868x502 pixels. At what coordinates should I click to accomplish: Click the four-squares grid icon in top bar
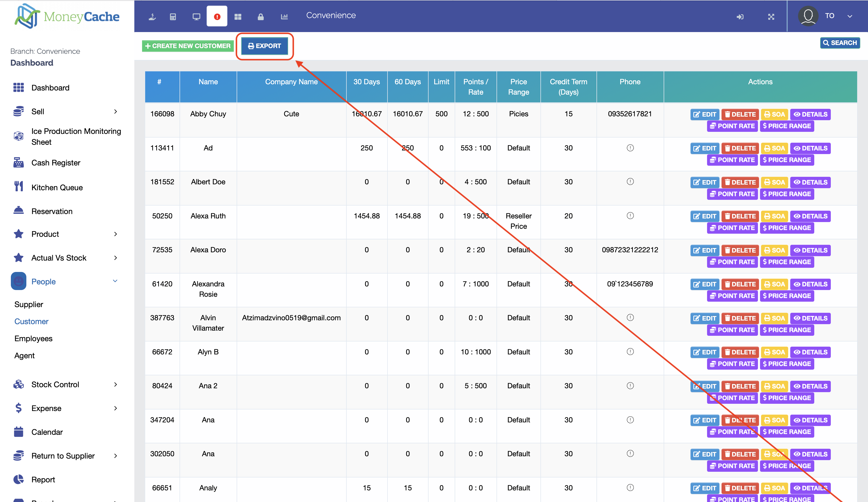(x=238, y=17)
